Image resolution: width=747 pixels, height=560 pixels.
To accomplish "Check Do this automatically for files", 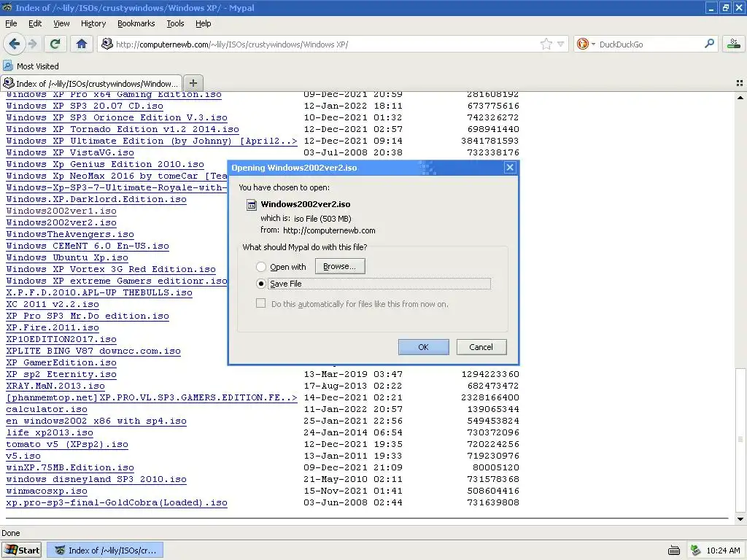I will [260, 303].
